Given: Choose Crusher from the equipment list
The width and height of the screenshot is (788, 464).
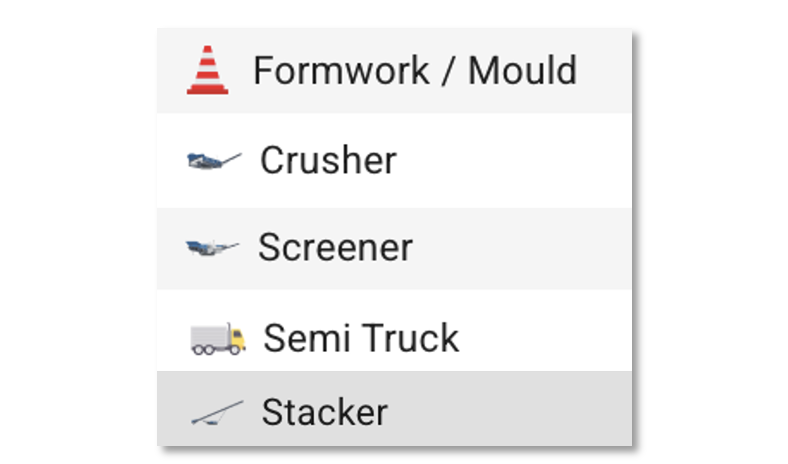Looking at the screenshot, I should click(394, 160).
